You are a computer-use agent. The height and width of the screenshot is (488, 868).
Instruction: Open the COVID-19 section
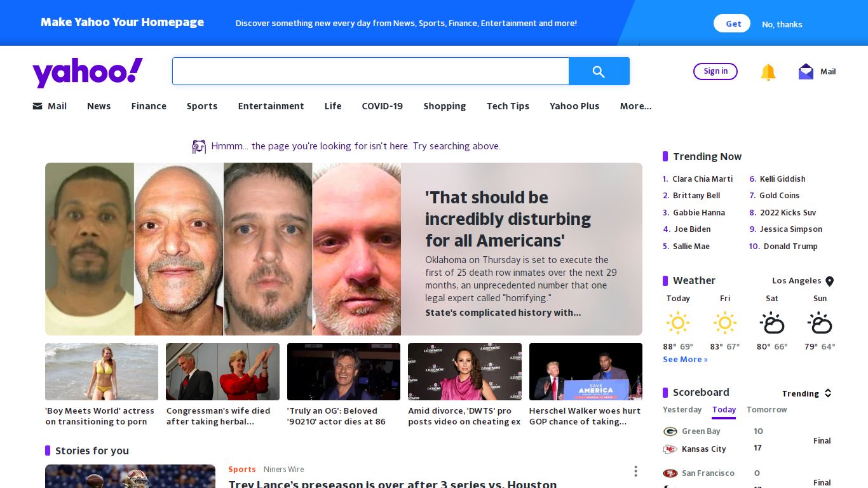383,106
